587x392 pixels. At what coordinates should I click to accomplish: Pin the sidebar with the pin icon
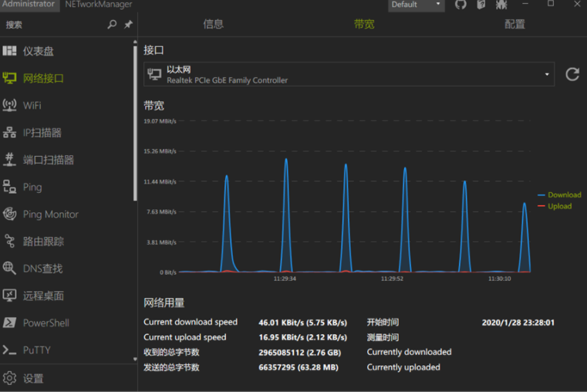click(x=128, y=25)
